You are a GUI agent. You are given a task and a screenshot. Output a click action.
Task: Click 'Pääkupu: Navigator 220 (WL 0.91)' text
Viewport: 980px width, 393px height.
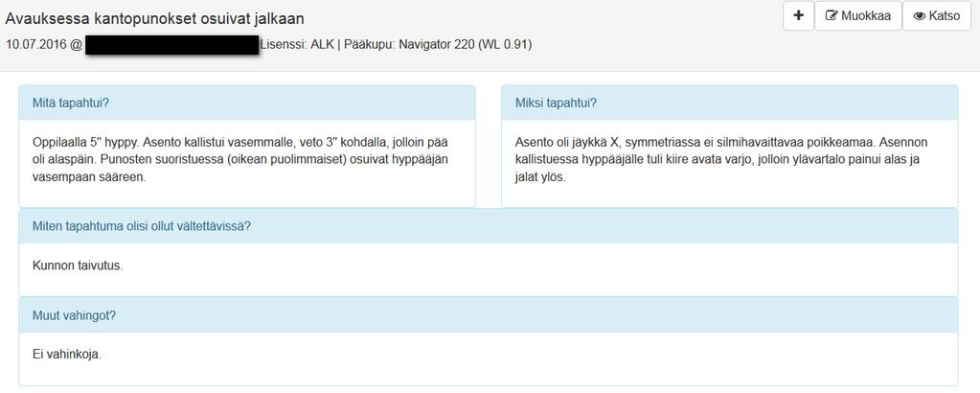[437, 45]
